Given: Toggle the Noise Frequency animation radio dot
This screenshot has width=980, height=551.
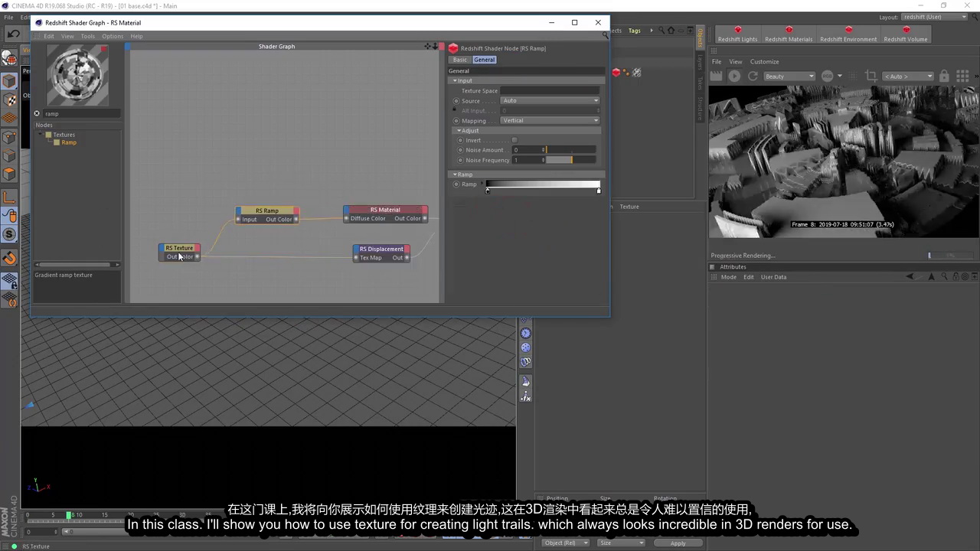Looking at the screenshot, I should click(460, 160).
